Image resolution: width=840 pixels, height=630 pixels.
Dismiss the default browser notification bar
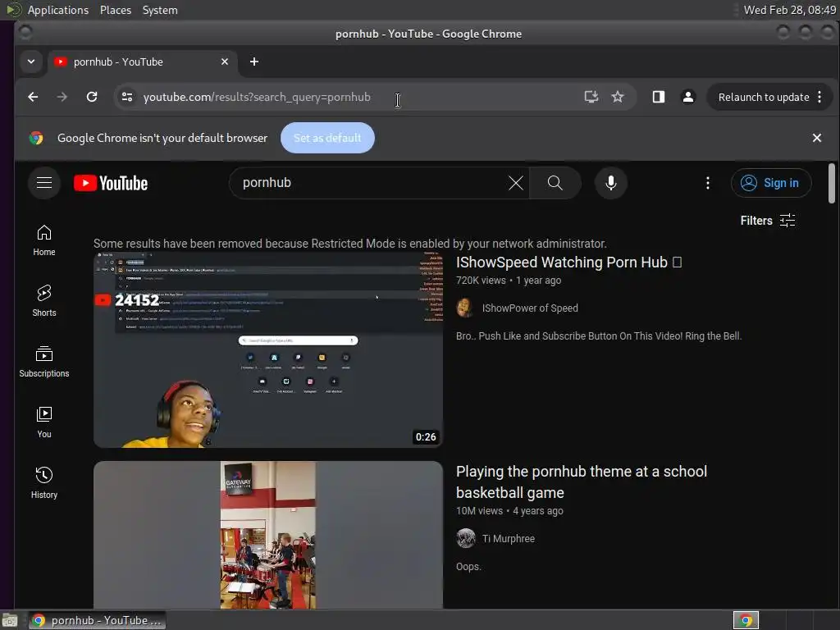(816, 138)
